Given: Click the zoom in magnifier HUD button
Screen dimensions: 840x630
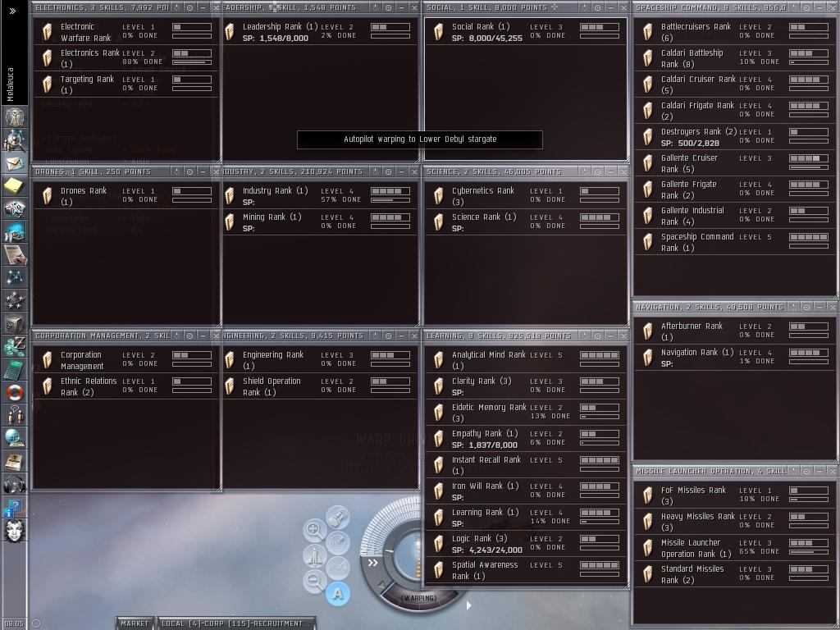Looking at the screenshot, I should (314, 530).
